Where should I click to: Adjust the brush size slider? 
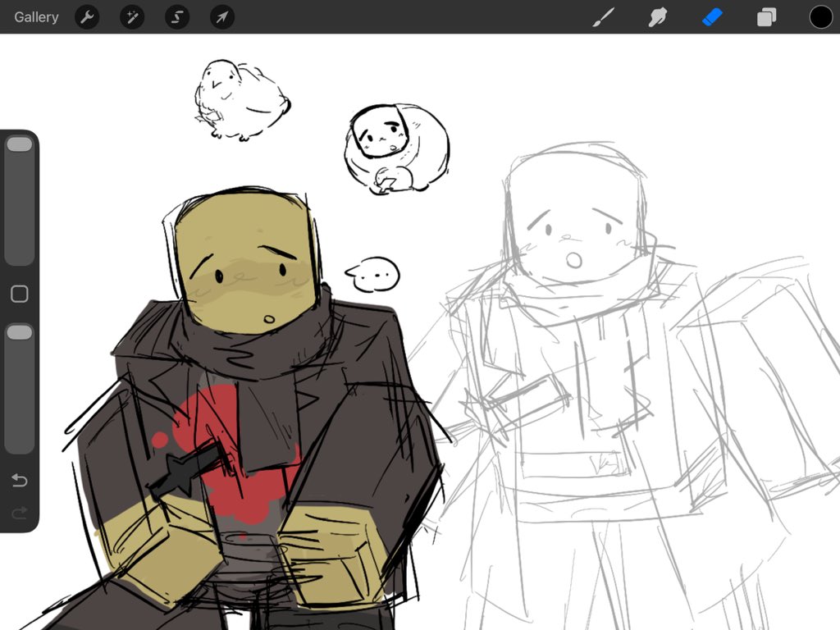[20, 200]
